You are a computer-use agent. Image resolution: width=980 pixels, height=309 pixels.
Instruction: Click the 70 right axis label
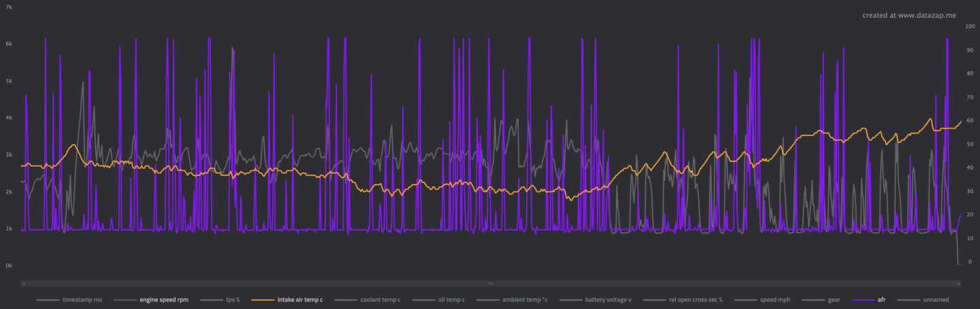pos(970,97)
